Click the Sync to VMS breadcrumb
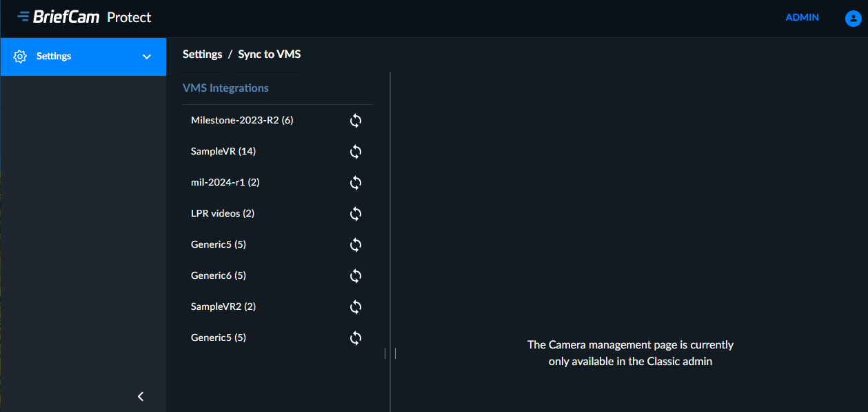This screenshot has height=412, width=868. point(270,54)
